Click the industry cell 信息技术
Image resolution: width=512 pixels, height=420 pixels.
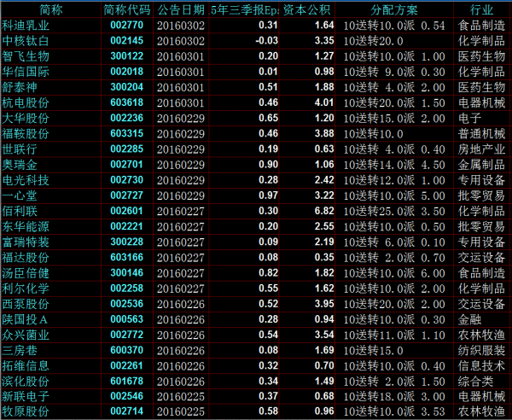coord(481,365)
